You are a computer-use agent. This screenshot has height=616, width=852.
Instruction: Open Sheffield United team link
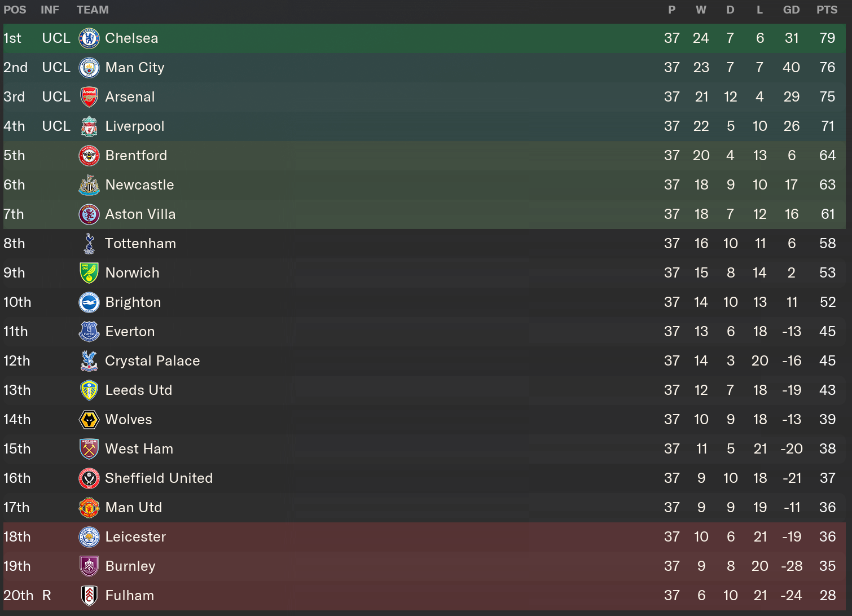(159, 478)
